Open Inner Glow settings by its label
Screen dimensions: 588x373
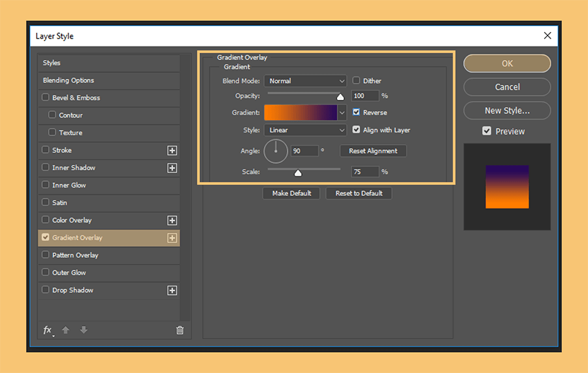69,185
